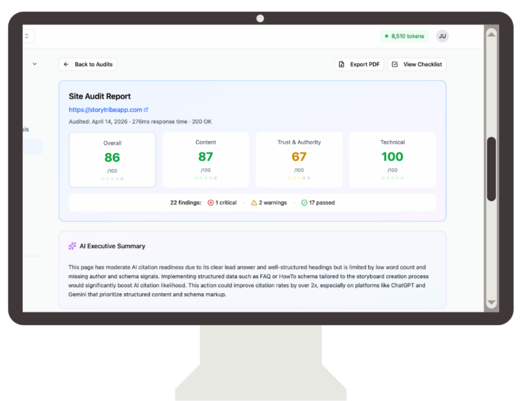Click the vertical scrollbar thumb
532x401 pixels.
[491, 169]
